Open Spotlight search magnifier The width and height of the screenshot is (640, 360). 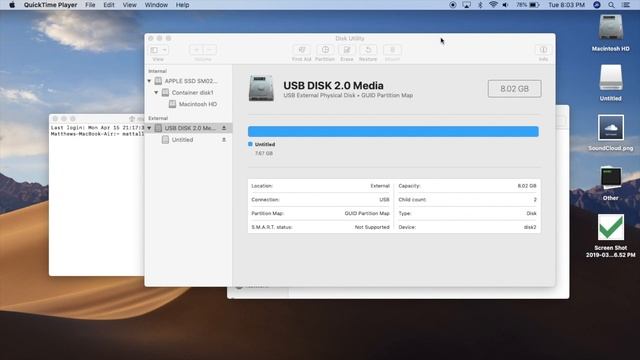pyautogui.click(x=611, y=5)
